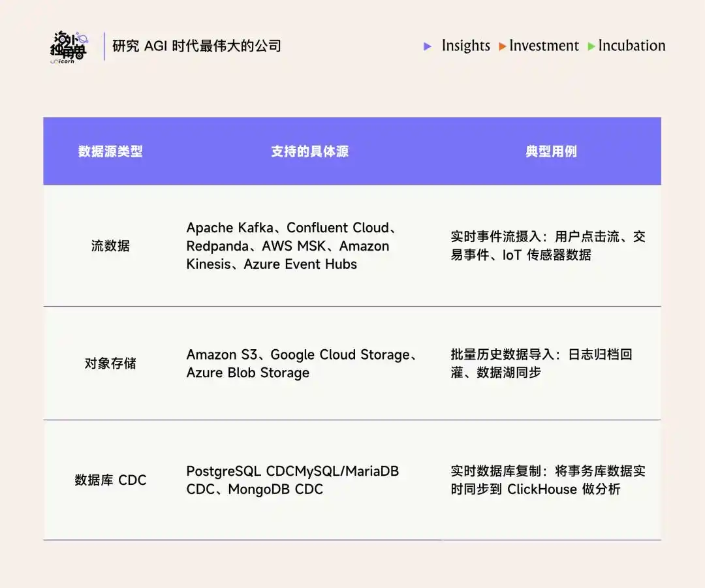Click the orange triangle before Investment

[503, 46]
